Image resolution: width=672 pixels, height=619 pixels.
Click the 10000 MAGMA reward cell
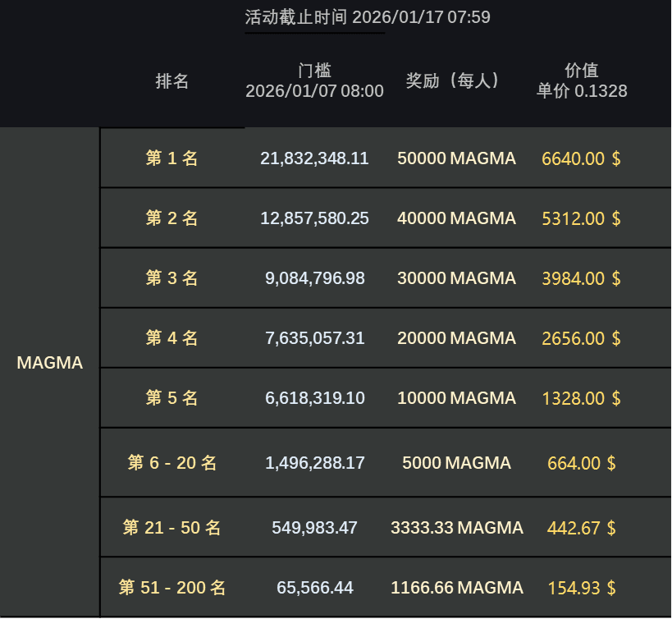click(456, 398)
